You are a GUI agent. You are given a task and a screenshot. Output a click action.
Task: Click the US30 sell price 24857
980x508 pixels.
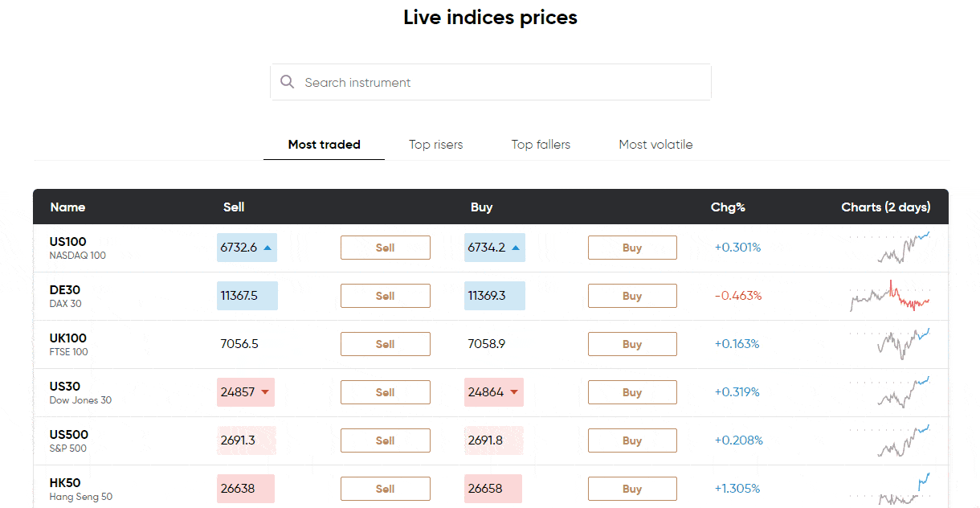[246, 392]
